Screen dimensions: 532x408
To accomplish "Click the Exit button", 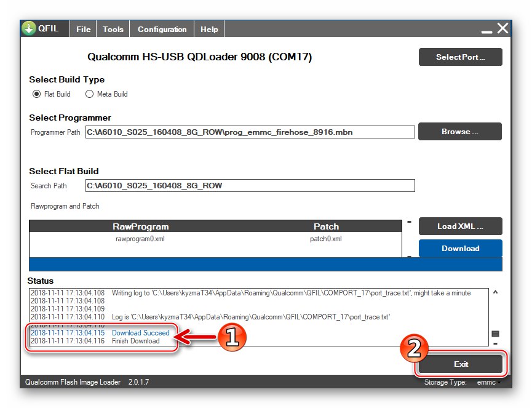I will pyautogui.click(x=461, y=364).
